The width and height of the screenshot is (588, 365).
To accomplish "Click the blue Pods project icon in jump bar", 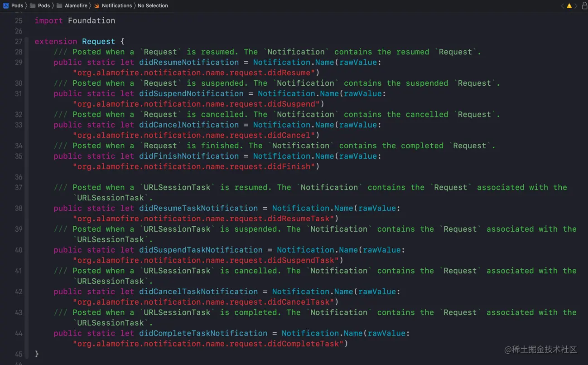I will point(6,5).
